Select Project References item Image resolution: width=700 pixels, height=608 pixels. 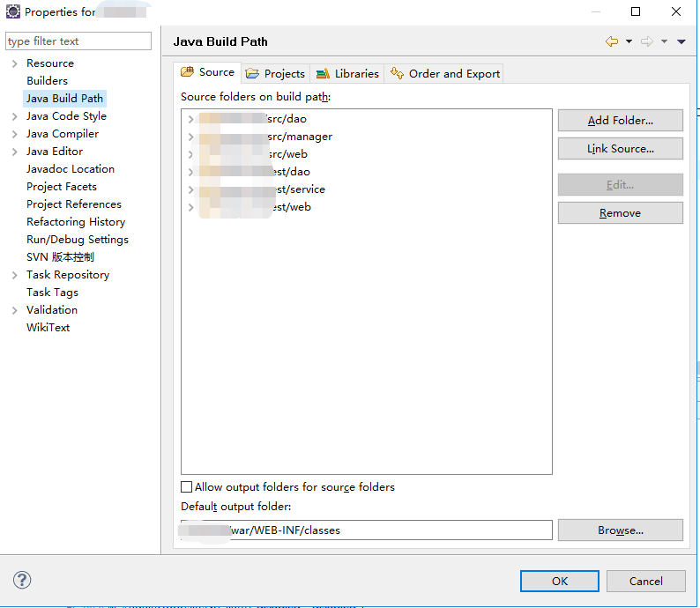(74, 204)
